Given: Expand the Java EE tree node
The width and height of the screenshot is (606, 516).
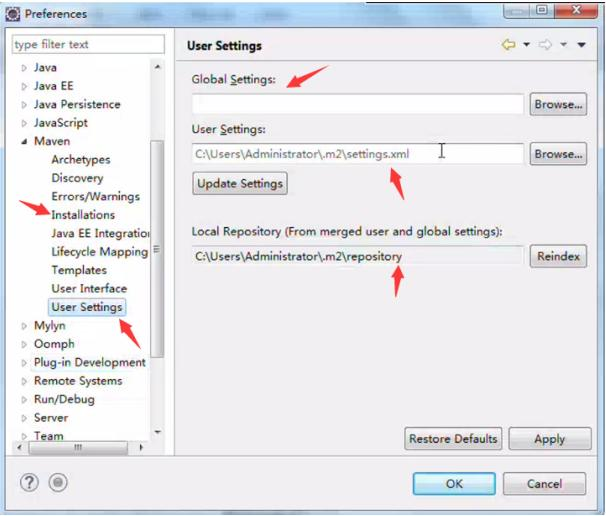Looking at the screenshot, I should tap(24, 87).
